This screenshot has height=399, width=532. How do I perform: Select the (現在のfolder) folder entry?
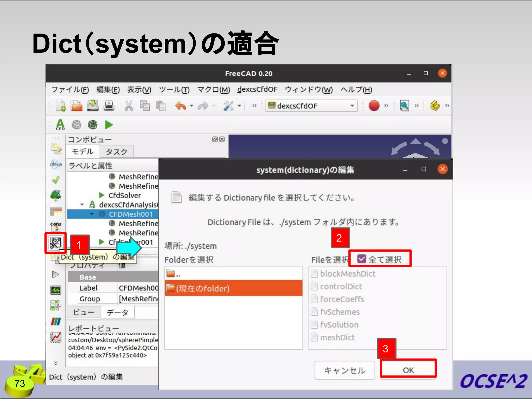pyautogui.click(x=234, y=288)
